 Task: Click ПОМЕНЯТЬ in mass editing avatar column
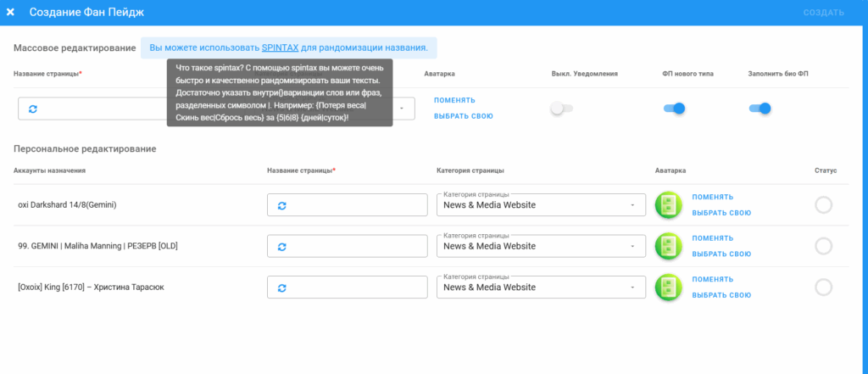click(454, 100)
